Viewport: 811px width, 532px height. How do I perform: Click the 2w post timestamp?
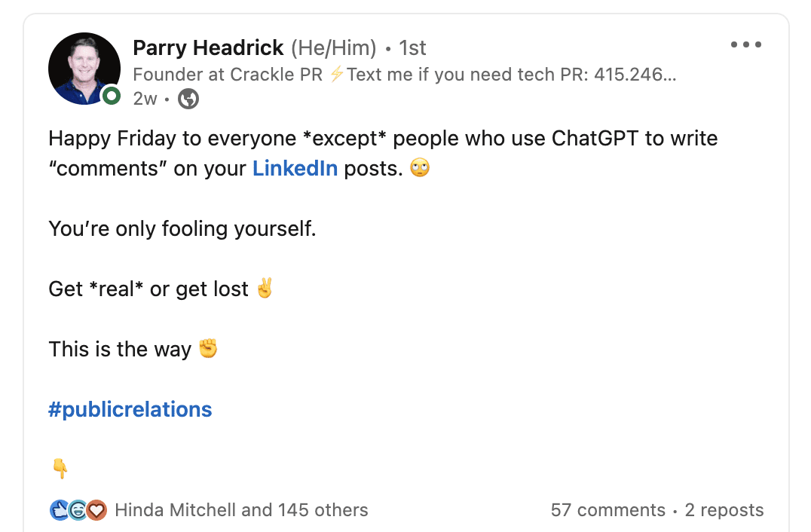pos(145,98)
